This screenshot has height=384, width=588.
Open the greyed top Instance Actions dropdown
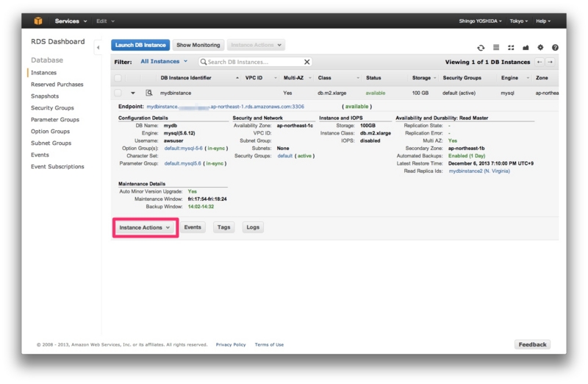coord(256,45)
